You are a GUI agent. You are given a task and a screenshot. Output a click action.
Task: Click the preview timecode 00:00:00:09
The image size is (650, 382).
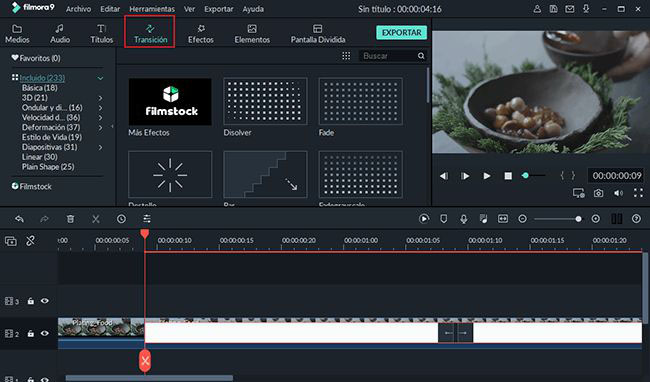617,176
